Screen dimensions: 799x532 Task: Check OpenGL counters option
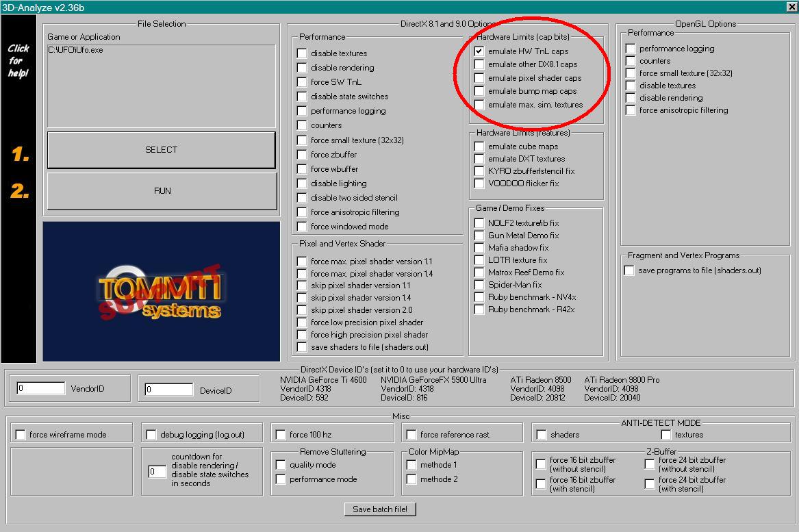(631, 61)
